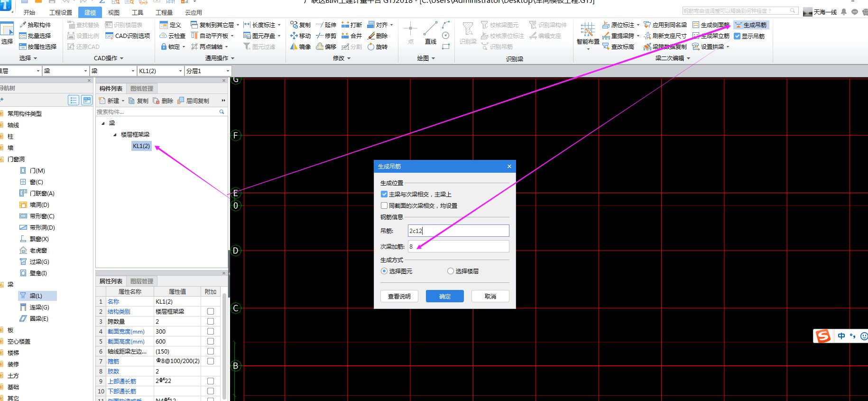This screenshot has width=868, height=401.
Task: Select the 直线 (line) drawing tool
Action: (x=431, y=33)
